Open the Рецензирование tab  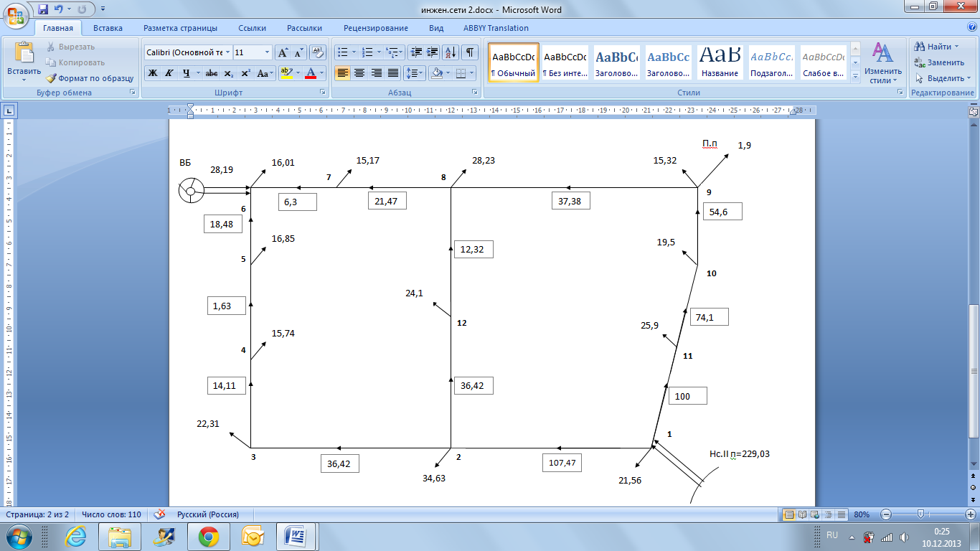[375, 28]
